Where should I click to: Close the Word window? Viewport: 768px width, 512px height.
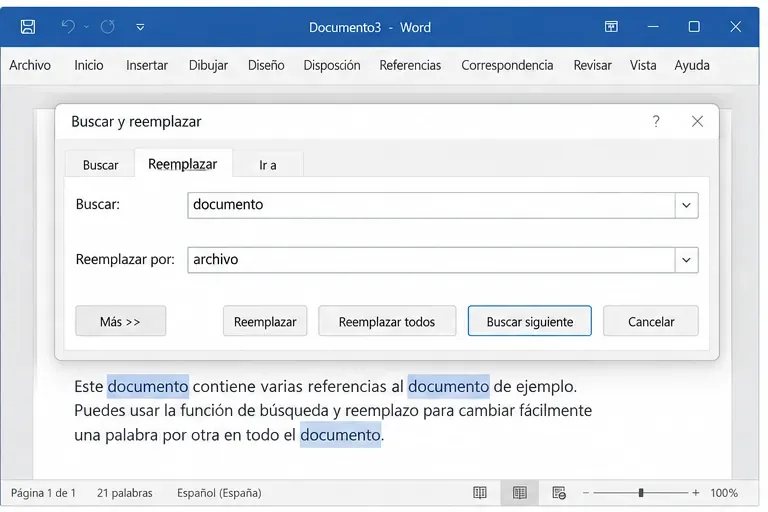[735, 26]
